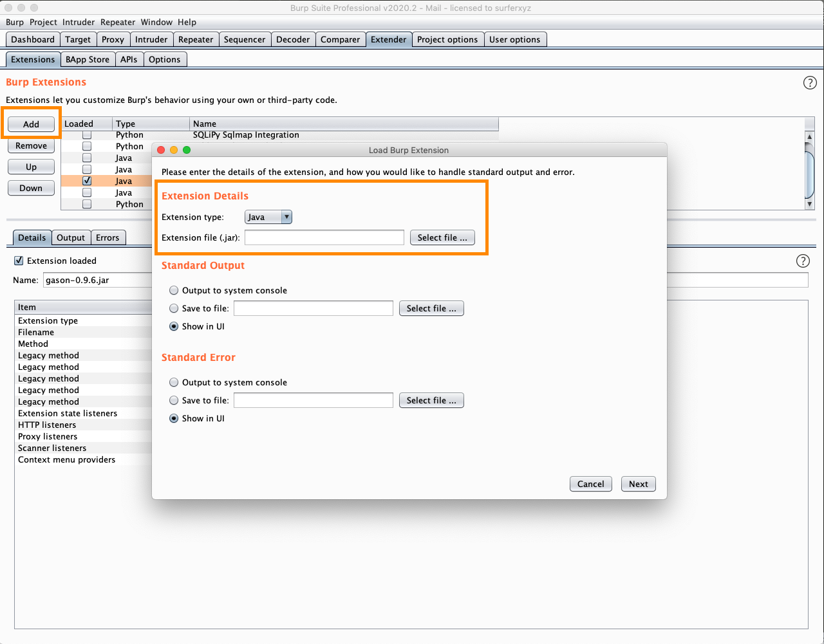Open the Burp menu
The width and height of the screenshot is (824, 644).
click(15, 22)
